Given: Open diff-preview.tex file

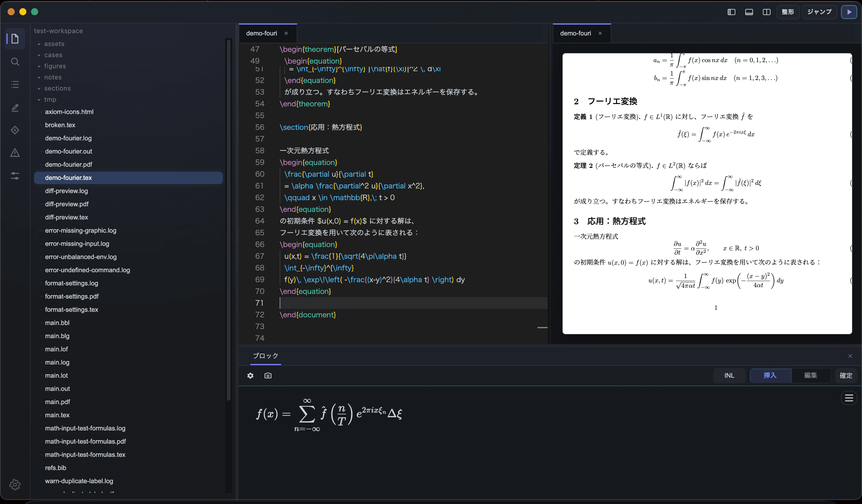Looking at the screenshot, I should (x=66, y=217).
